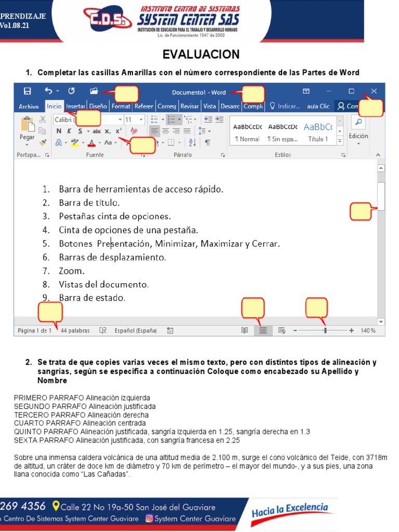Open the aula Clic tab
Viewport: 399px width, 532px height.
point(318,106)
